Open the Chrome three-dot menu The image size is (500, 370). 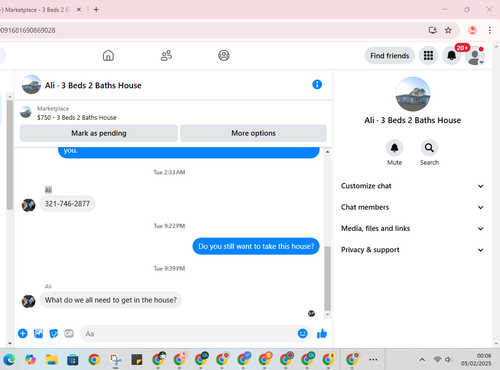490,30
